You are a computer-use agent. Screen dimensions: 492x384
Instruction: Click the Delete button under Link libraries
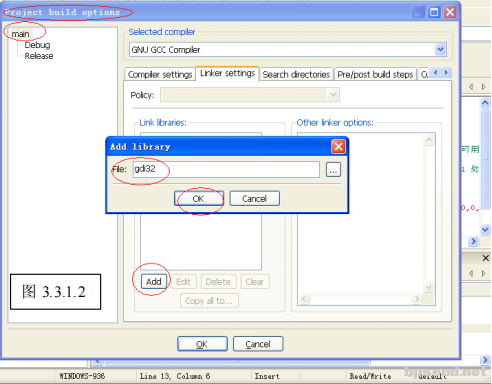218,282
